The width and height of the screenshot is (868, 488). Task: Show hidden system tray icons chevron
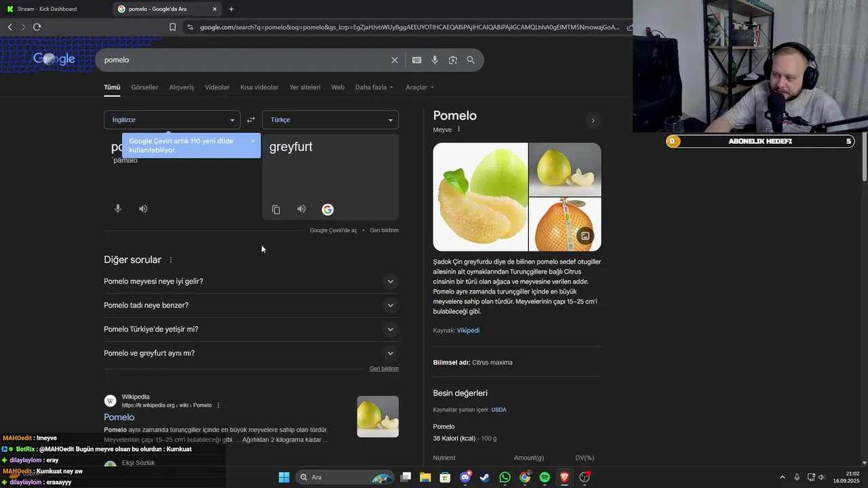coord(782,477)
